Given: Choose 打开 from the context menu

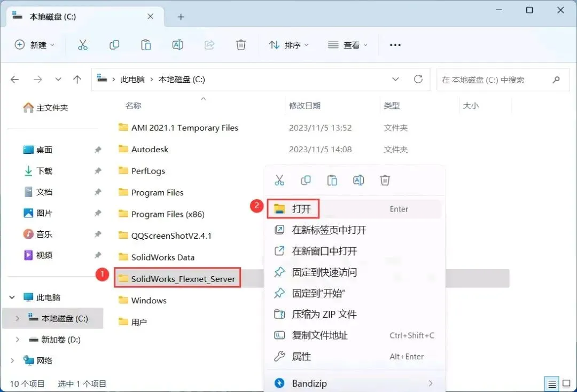Looking at the screenshot, I should click(x=354, y=209).
